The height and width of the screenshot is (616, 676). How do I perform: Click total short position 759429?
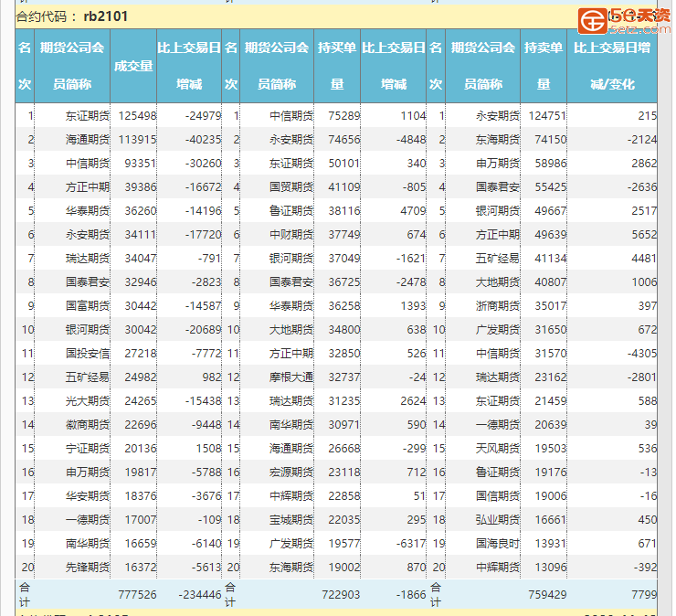point(547,594)
